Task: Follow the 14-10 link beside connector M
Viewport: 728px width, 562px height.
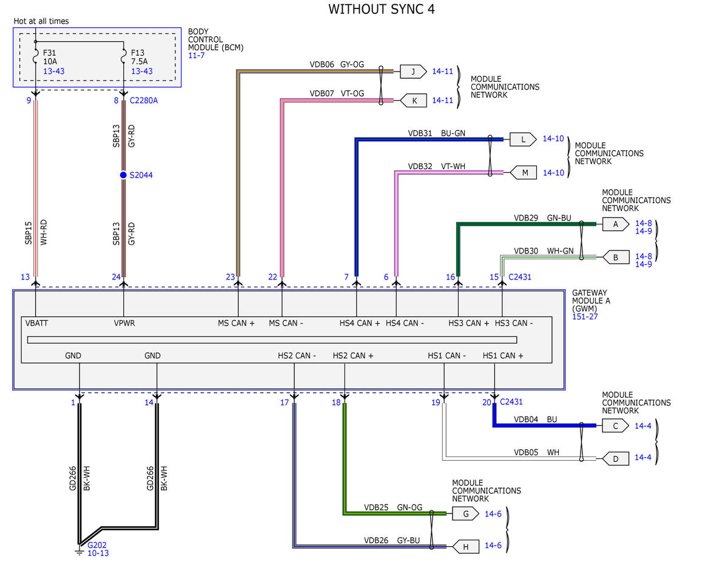Action: click(553, 173)
